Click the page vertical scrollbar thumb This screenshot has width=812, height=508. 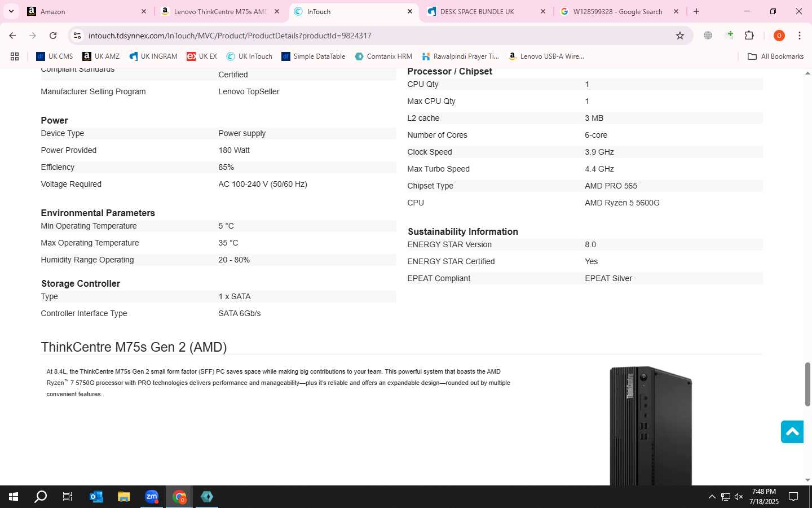807,384
